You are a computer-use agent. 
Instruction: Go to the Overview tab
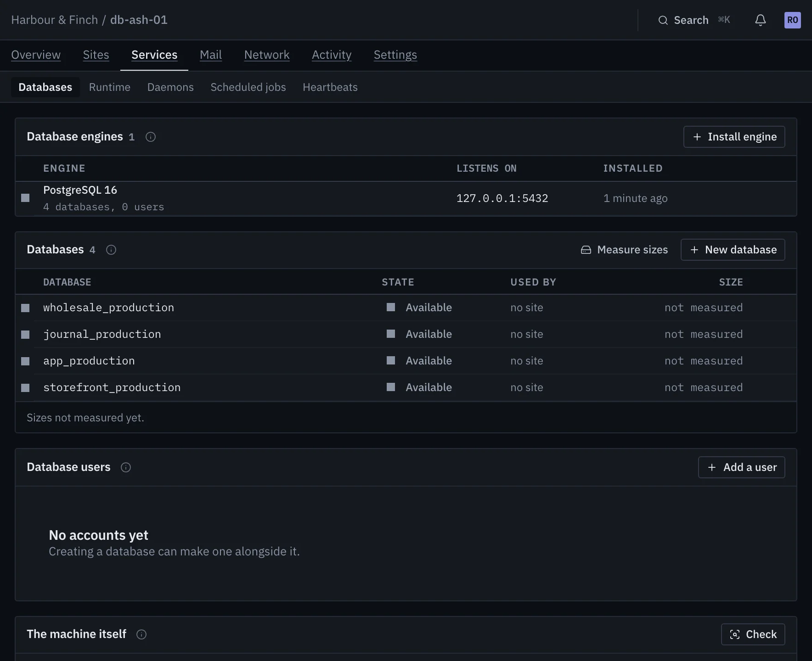[36, 55]
